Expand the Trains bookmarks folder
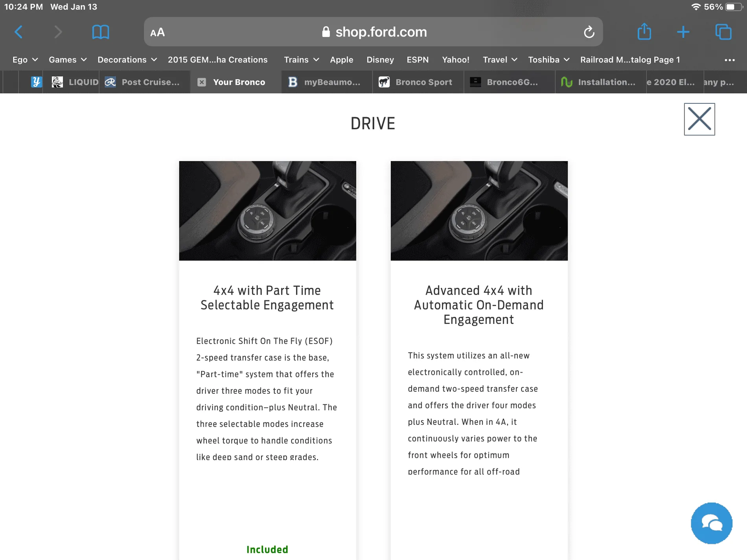747x560 pixels. coord(301,60)
